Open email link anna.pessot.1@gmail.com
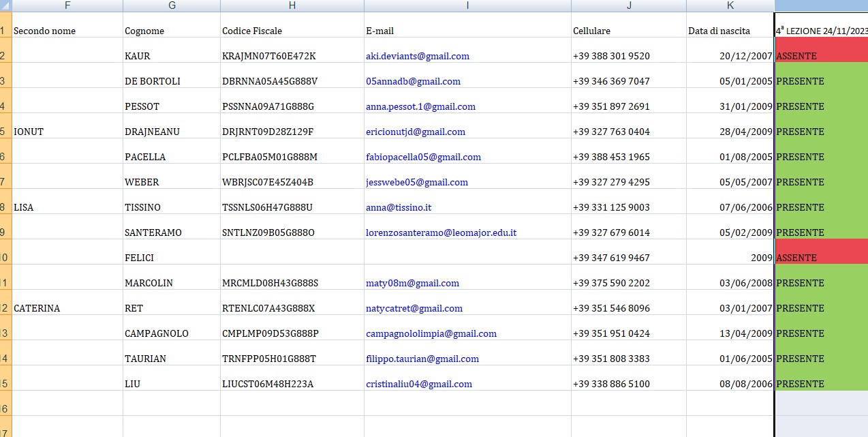The width and height of the screenshot is (868, 437). (x=420, y=106)
